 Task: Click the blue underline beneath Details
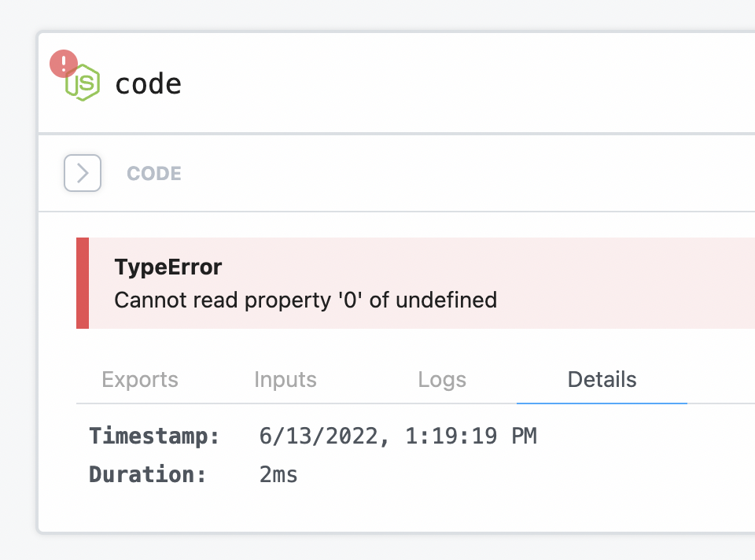point(602,403)
